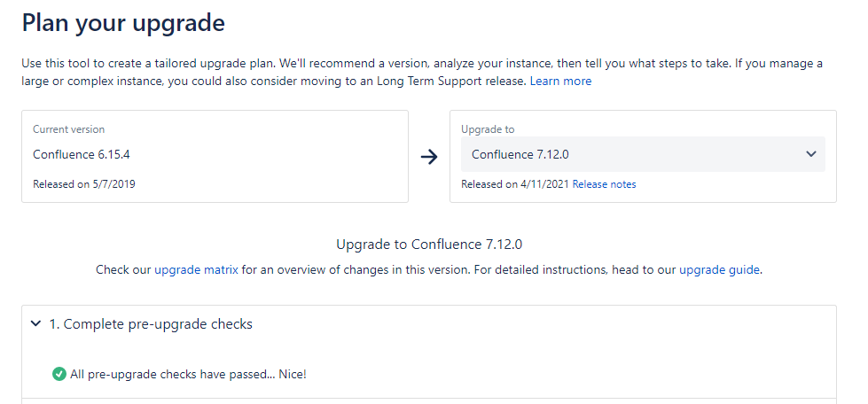Viewport: 868px width, 404px height.
Task: Click the 'Upgrade to Confluence 7.12.0' subheading
Action: click(429, 244)
